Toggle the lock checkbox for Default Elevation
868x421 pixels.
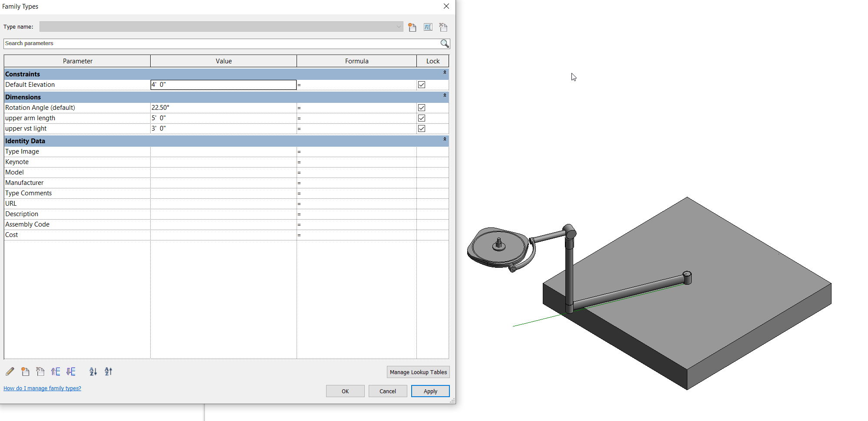point(421,85)
